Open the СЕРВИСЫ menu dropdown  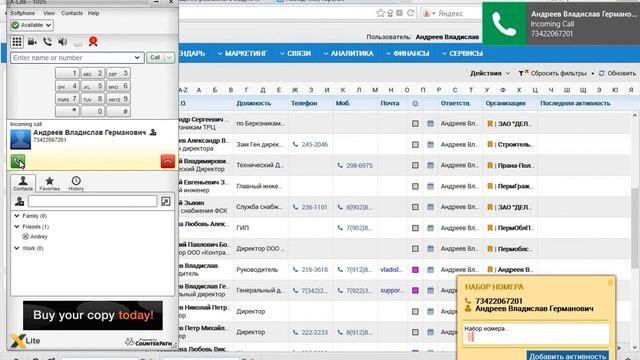tap(462, 53)
